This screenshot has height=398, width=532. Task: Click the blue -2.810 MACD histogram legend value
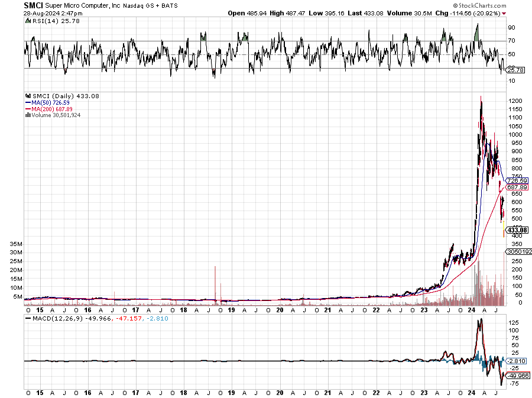click(x=157, y=318)
